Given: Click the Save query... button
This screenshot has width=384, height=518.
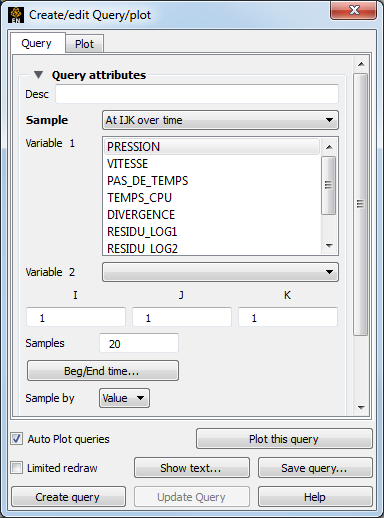Looking at the screenshot, I should pyautogui.click(x=315, y=468).
